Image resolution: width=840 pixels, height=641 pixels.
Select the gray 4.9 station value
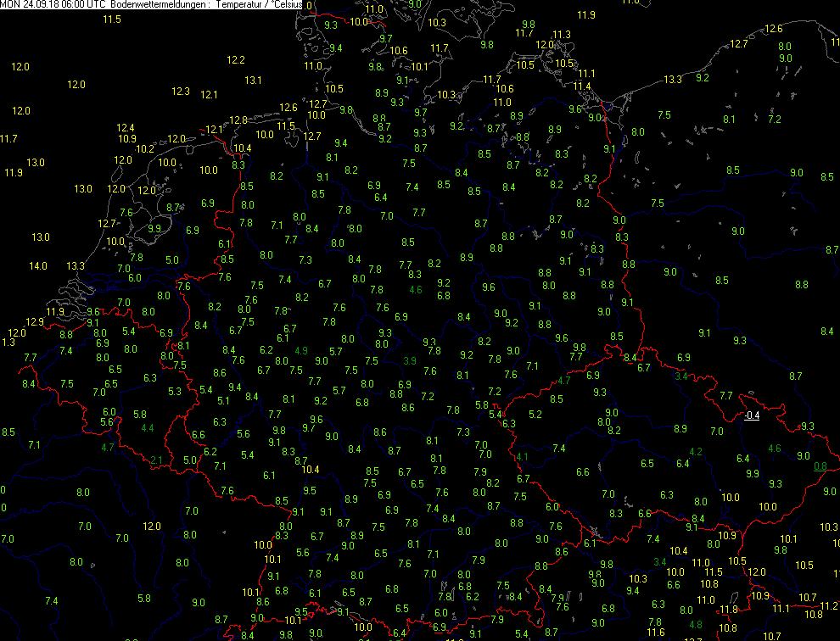point(301,351)
